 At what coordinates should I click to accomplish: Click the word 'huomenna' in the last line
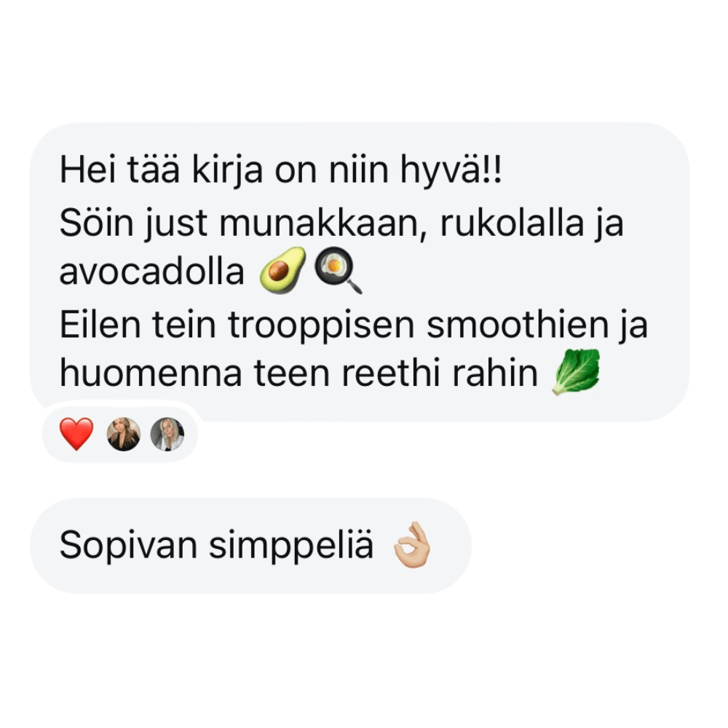[151, 373]
